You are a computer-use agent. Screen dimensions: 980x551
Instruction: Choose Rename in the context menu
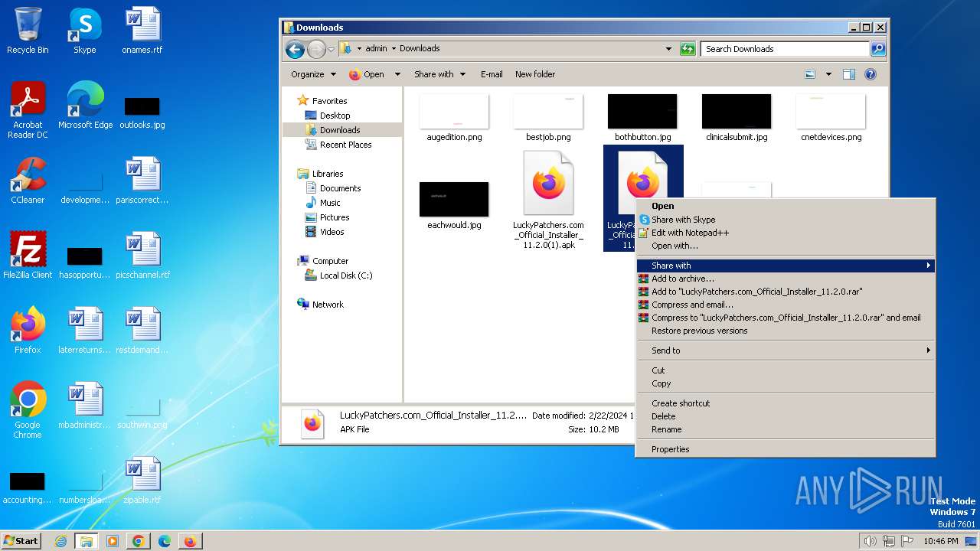786,429
